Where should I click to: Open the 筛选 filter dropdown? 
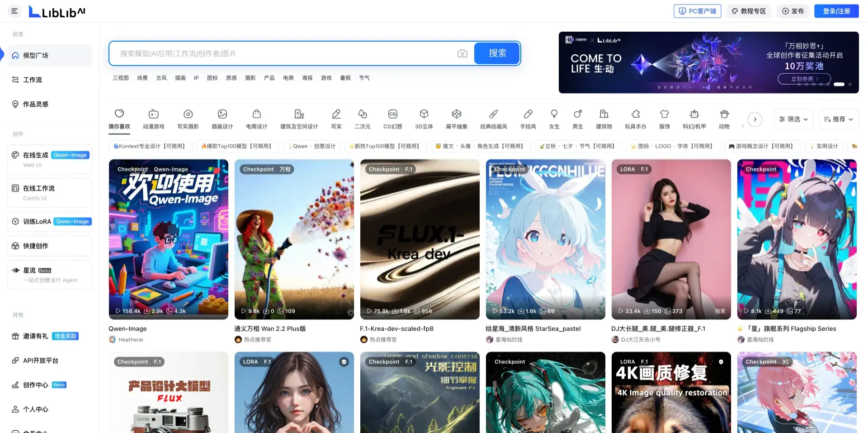793,119
